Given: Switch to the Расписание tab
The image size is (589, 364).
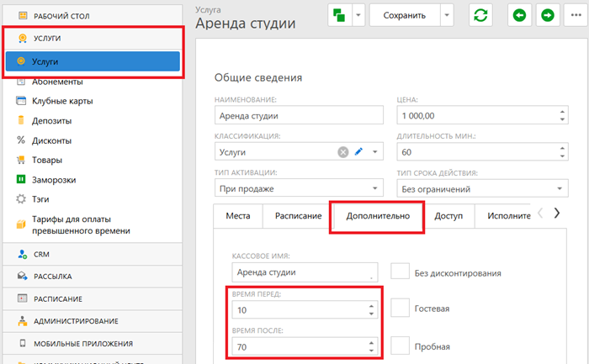Looking at the screenshot, I should 298,216.
